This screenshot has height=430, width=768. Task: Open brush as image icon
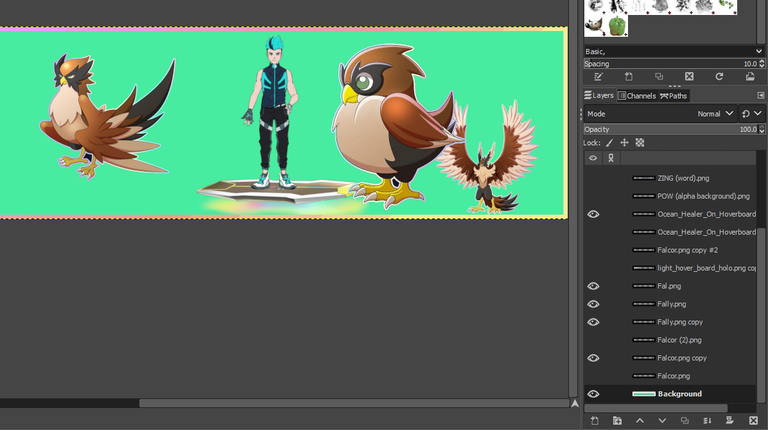pyautogui.click(x=750, y=77)
